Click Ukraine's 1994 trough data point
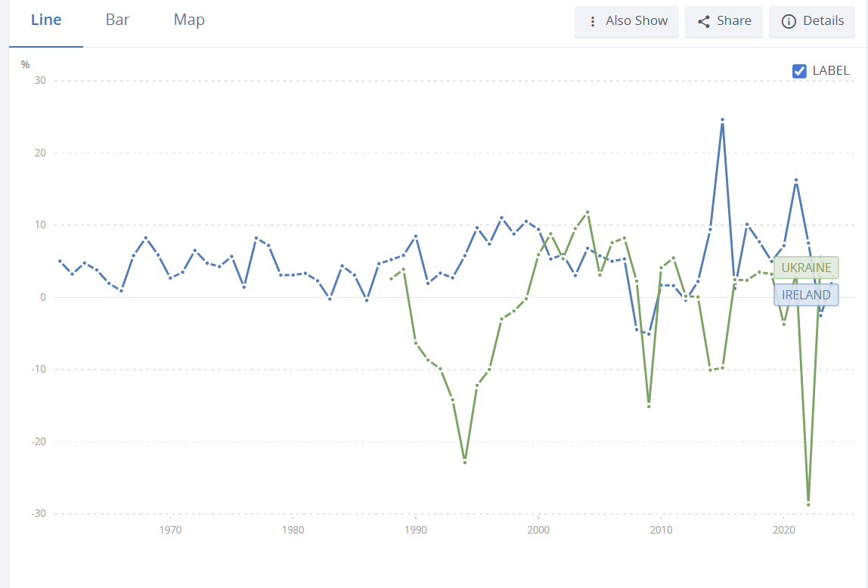This screenshot has height=588, width=868. [x=464, y=462]
